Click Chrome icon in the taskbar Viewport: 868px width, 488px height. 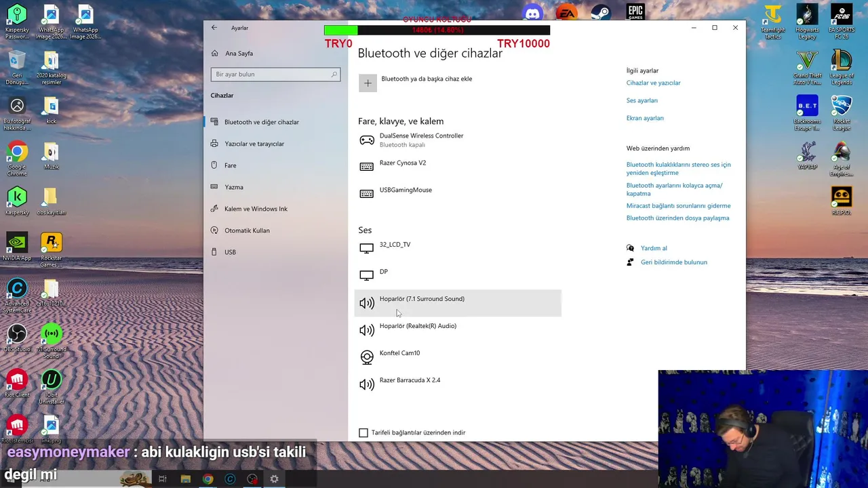tap(208, 479)
